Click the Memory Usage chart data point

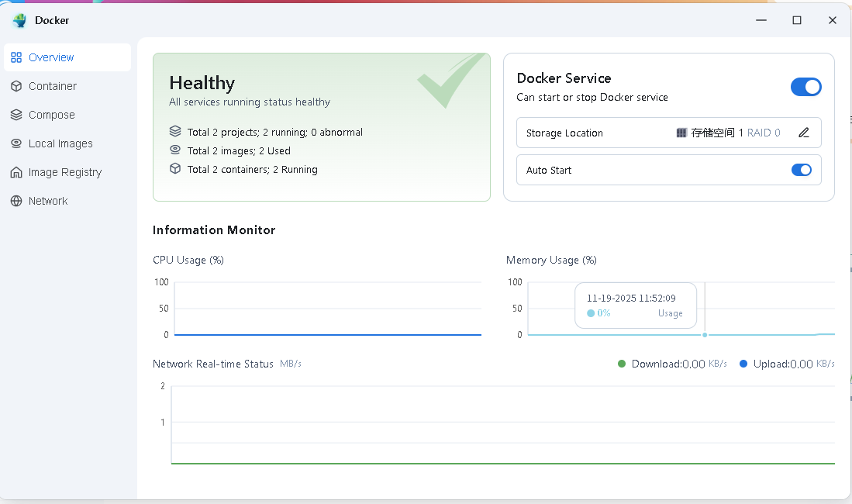click(x=705, y=334)
